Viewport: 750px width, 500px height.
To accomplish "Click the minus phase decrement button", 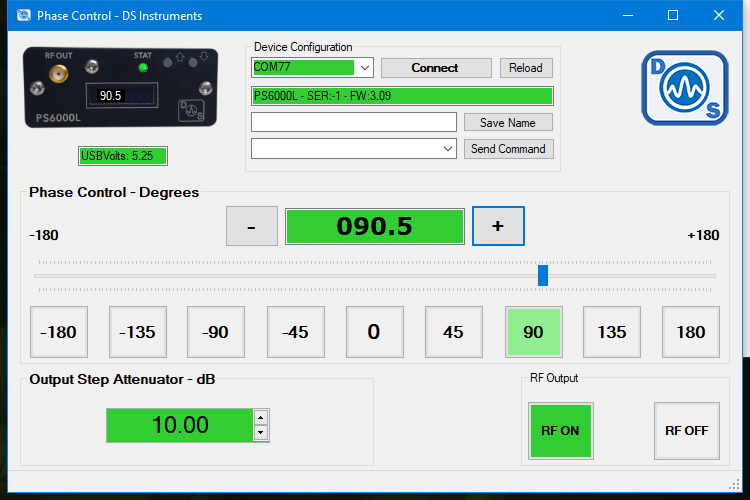I will tap(252, 226).
